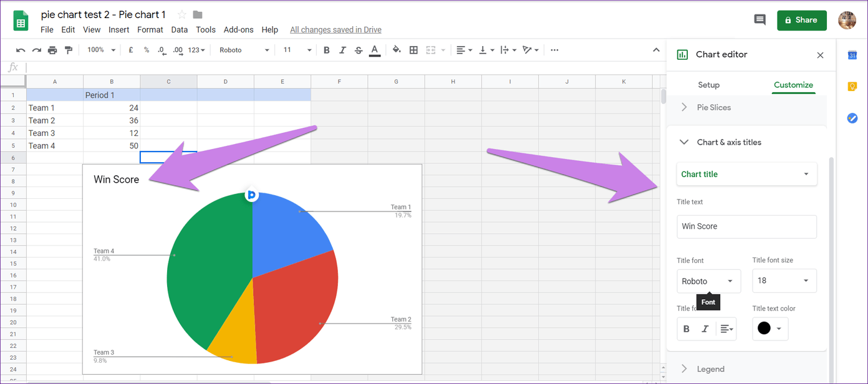The height and width of the screenshot is (384, 868).
Task: Open Calendar side panel icon
Action: coord(852,55)
